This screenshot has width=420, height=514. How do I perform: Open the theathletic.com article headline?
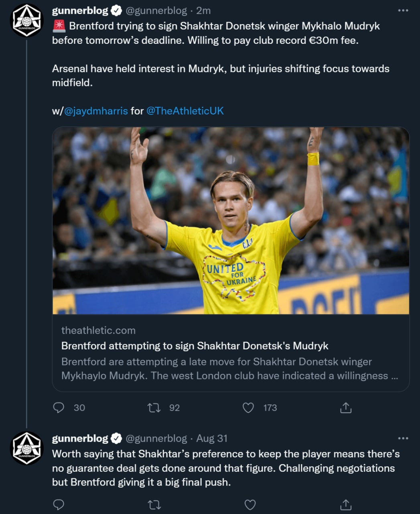pyautogui.click(x=195, y=346)
